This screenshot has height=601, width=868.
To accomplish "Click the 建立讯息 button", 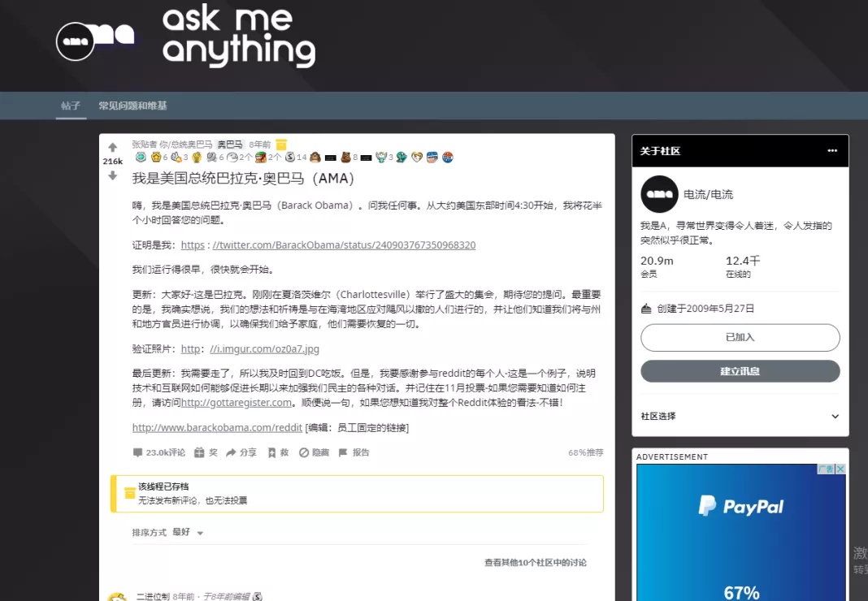I will click(740, 371).
